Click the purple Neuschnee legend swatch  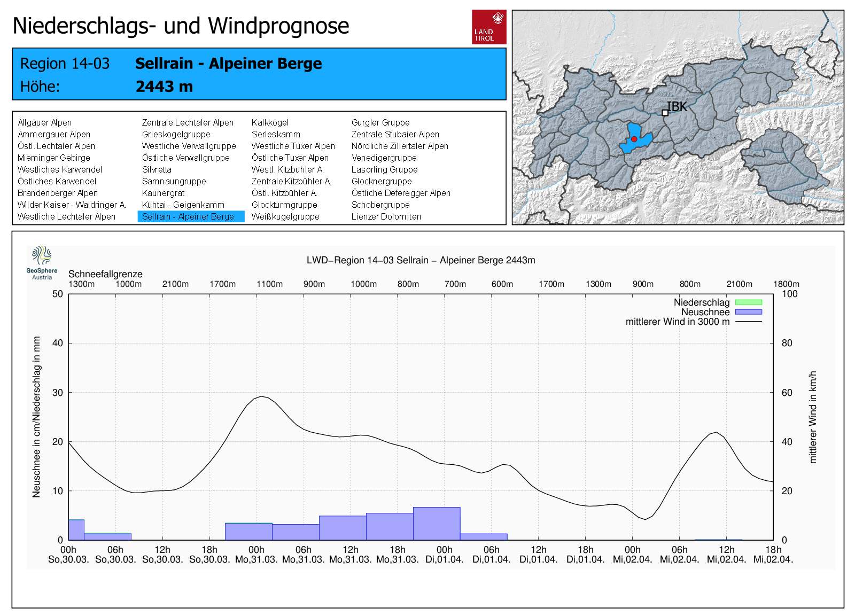tap(748, 312)
